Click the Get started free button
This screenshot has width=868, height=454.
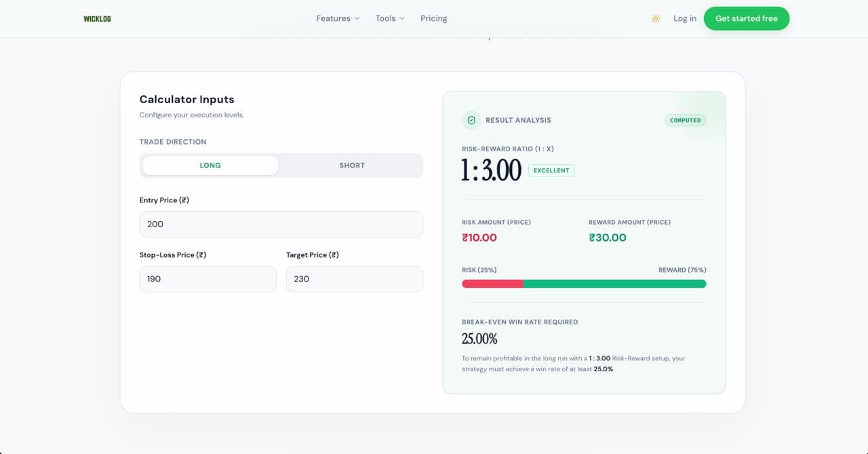click(747, 18)
